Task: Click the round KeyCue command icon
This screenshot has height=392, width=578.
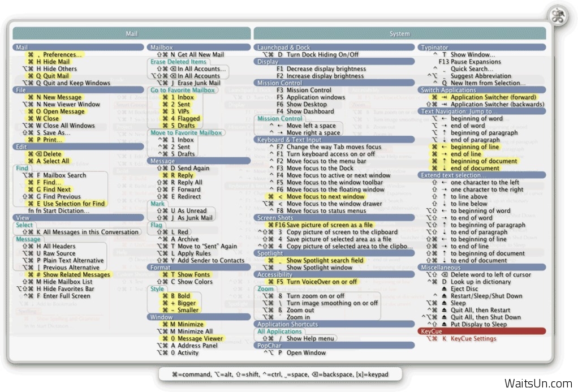Action: tap(558, 15)
